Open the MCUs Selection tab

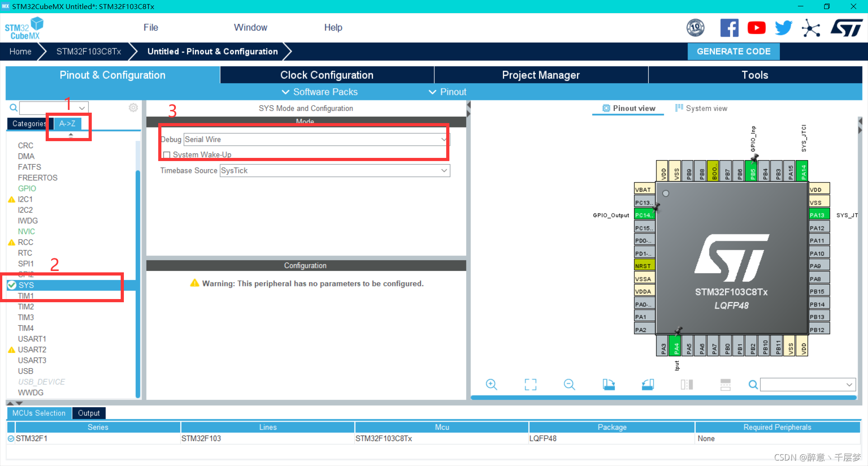[x=39, y=413]
